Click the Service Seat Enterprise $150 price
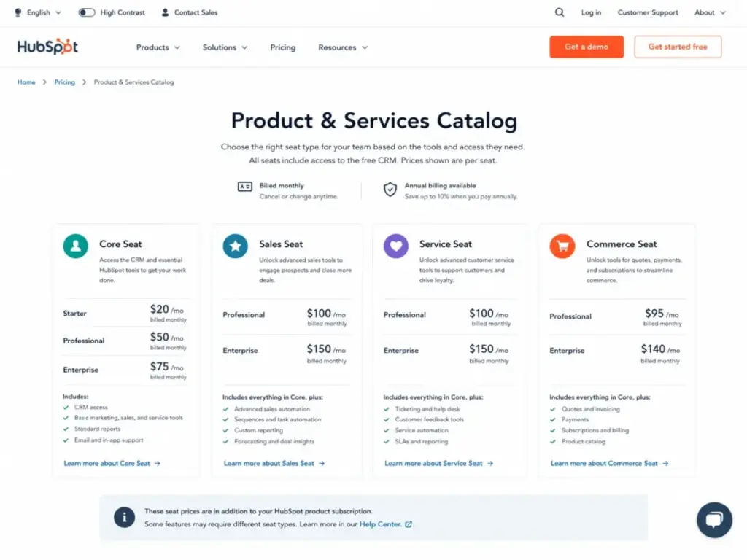747x560 pixels. click(x=489, y=349)
